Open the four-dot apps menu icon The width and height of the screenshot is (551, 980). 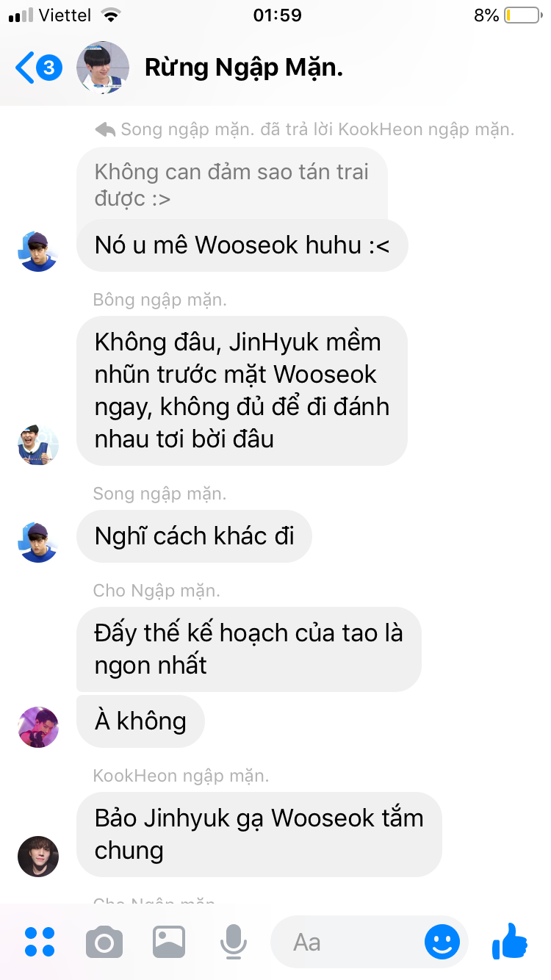[x=40, y=941]
